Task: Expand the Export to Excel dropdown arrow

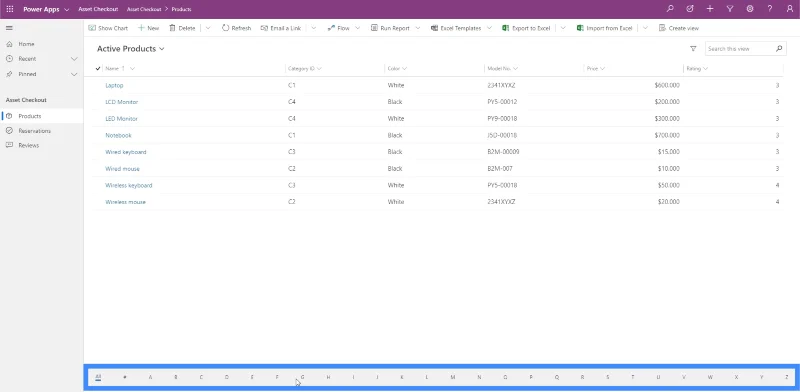Action: click(x=563, y=28)
